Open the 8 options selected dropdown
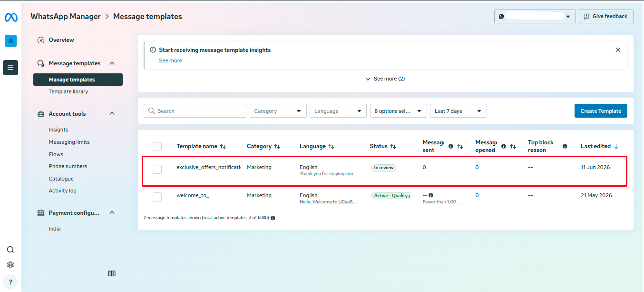The width and height of the screenshot is (644, 292). point(399,111)
